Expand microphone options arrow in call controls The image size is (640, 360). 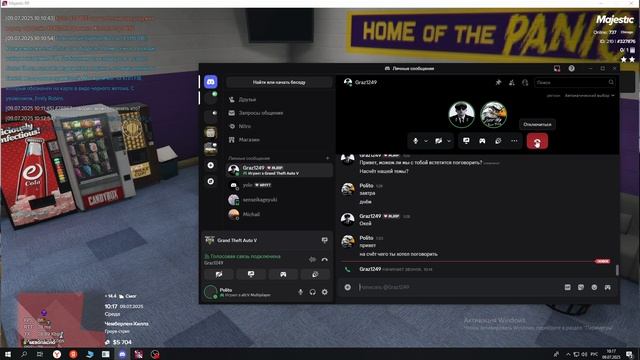pyautogui.click(x=426, y=141)
